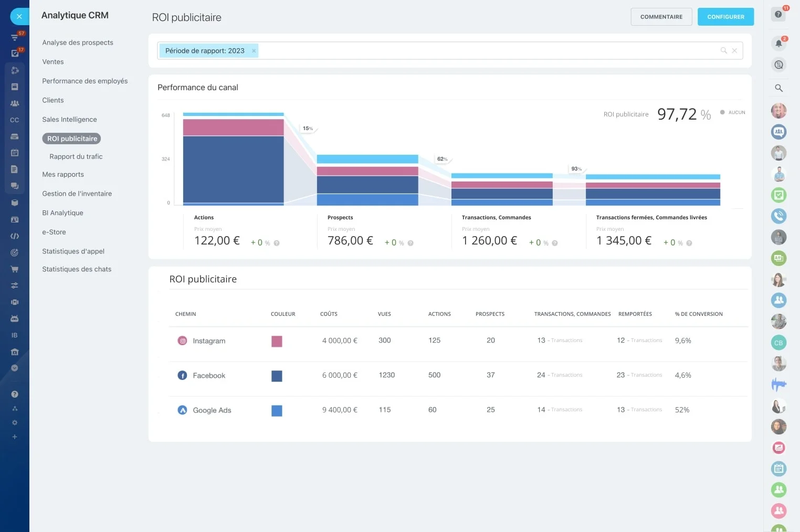The width and height of the screenshot is (800, 532).
Task: Click help icon next to Actions +0%
Action: tap(277, 243)
